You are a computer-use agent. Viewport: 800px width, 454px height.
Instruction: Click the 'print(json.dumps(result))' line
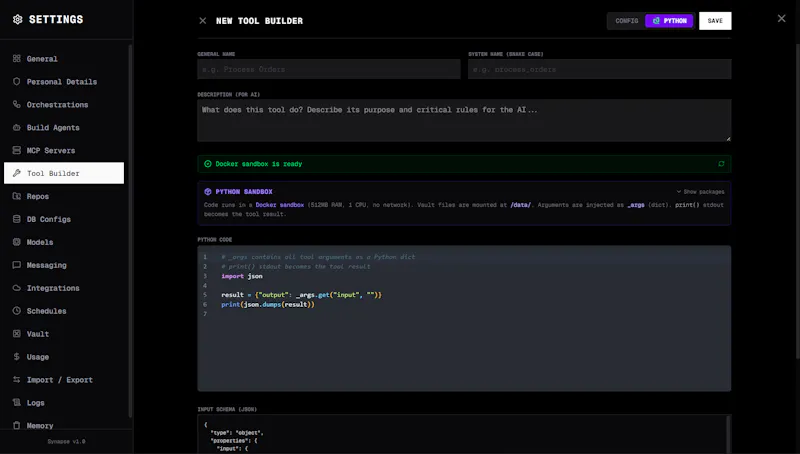point(268,305)
